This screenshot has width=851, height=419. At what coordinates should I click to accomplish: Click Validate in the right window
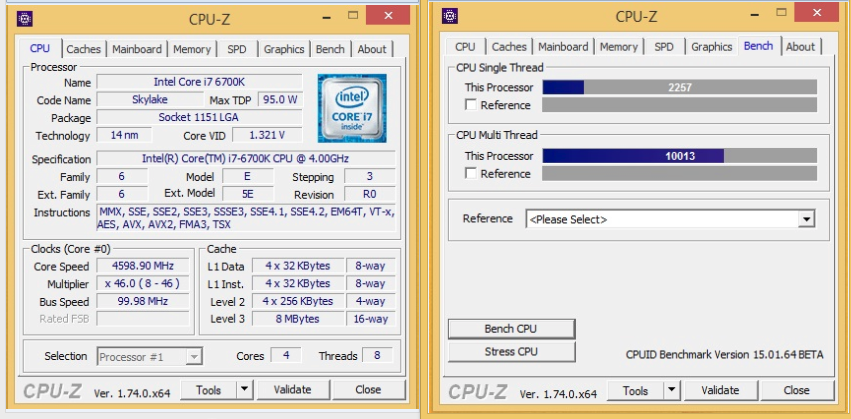(x=720, y=390)
